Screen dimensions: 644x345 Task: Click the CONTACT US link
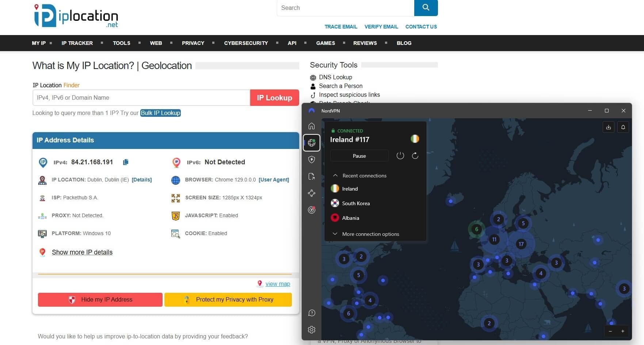click(x=421, y=27)
